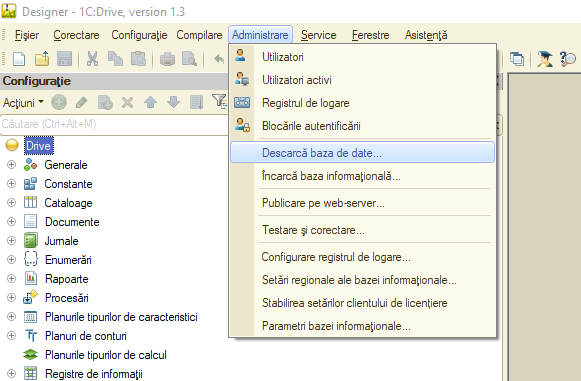Screen dimensions: 581x381
Task: Select Descarcă baza de date menu entry
Action: coord(362,152)
